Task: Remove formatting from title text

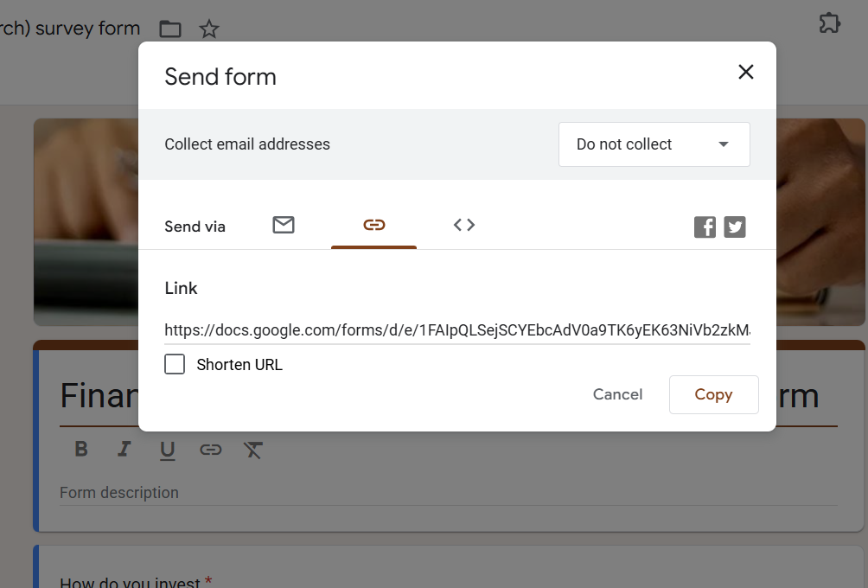Action: pyautogui.click(x=252, y=449)
